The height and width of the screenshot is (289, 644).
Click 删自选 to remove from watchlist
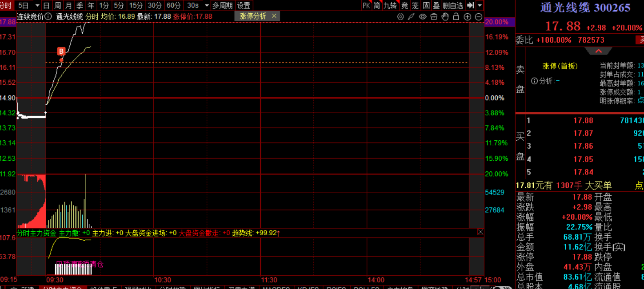pyautogui.click(x=453, y=5)
